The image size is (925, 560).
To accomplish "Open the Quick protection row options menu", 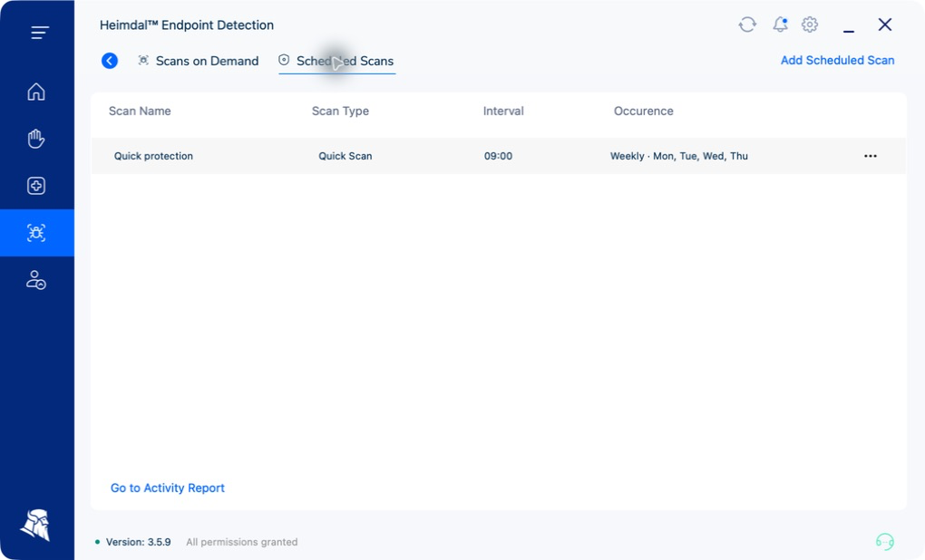I will (x=871, y=156).
